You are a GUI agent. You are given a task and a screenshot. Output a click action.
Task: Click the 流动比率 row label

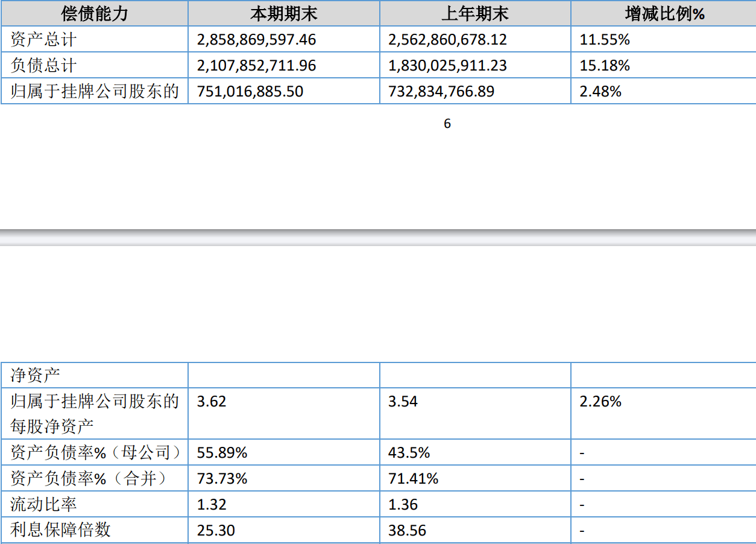click(44, 504)
